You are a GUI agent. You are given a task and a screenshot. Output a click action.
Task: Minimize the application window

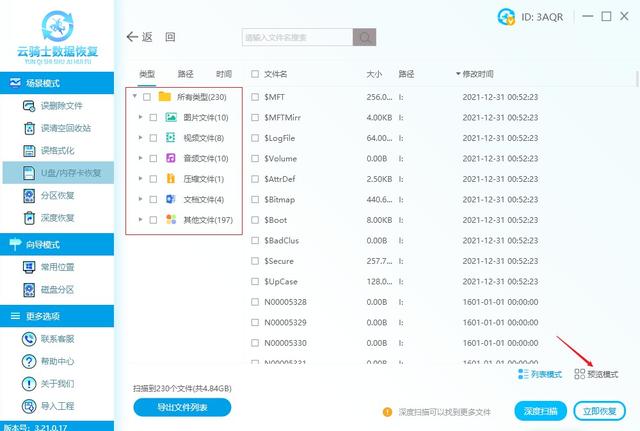[x=588, y=16]
